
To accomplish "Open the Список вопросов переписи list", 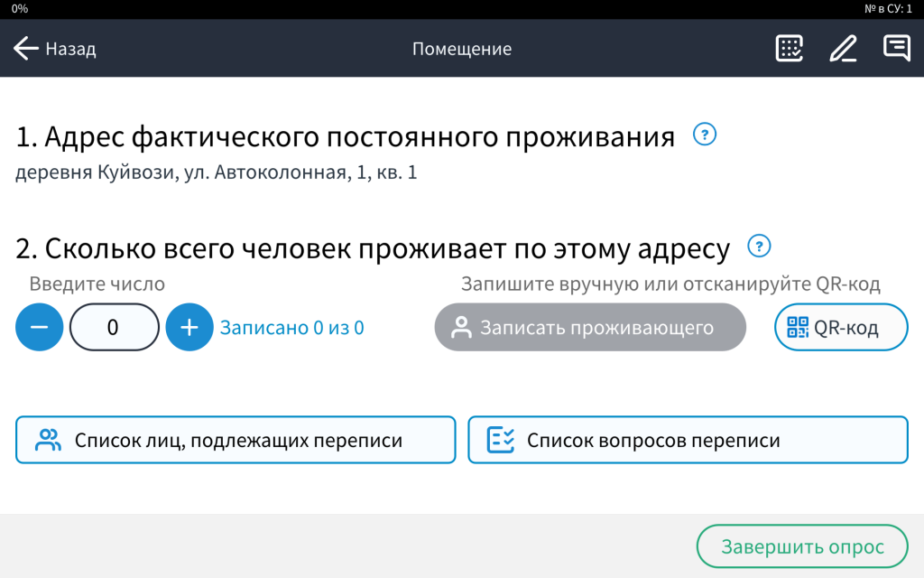I will (688, 440).
